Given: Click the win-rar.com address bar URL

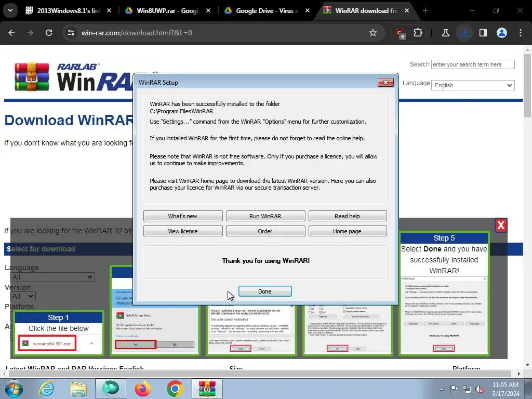Looking at the screenshot, I should pyautogui.click(x=137, y=33).
